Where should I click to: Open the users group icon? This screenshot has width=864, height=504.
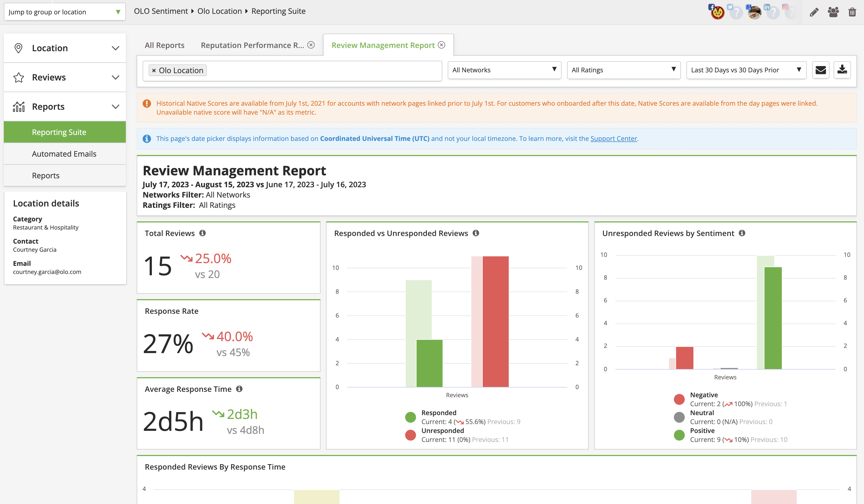(x=833, y=12)
